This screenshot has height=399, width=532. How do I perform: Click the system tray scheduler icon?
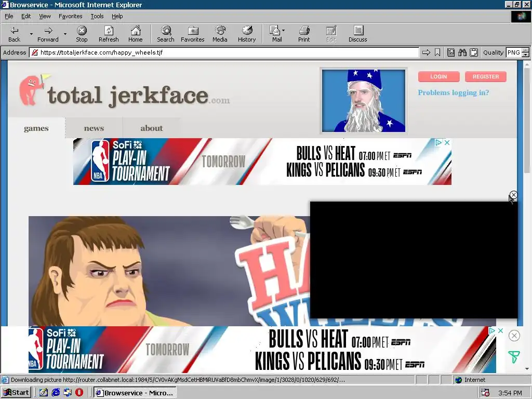pos(486,393)
